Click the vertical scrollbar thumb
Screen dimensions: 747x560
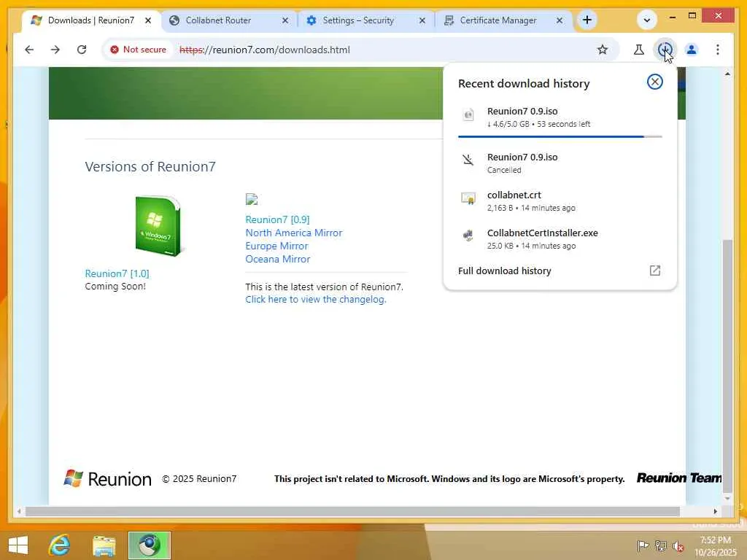pyautogui.click(x=727, y=366)
